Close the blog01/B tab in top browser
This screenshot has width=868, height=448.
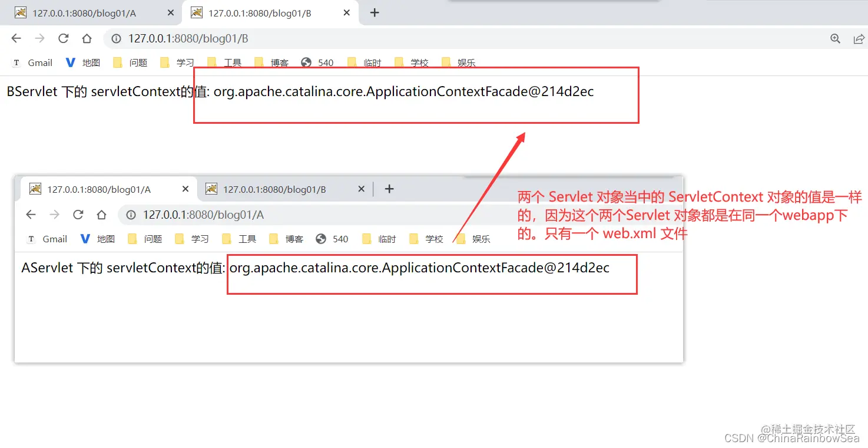pos(347,13)
